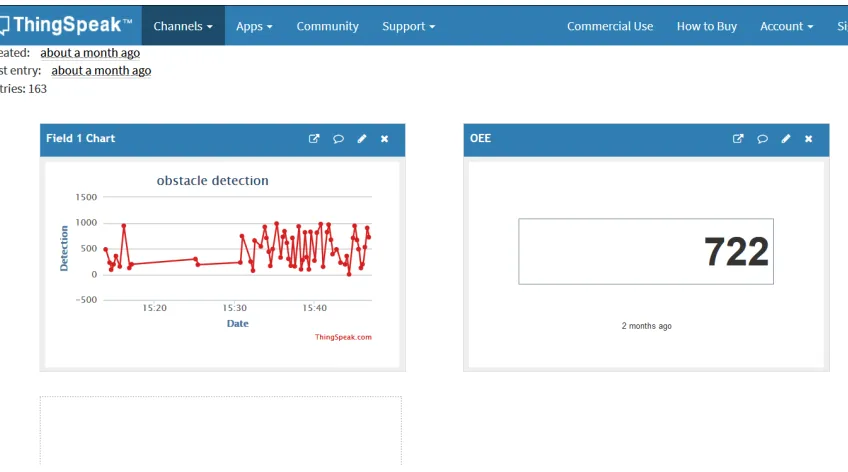The width and height of the screenshot is (848, 472).
Task: Close the Field 1 Chart widget
Action: click(x=385, y=139)
